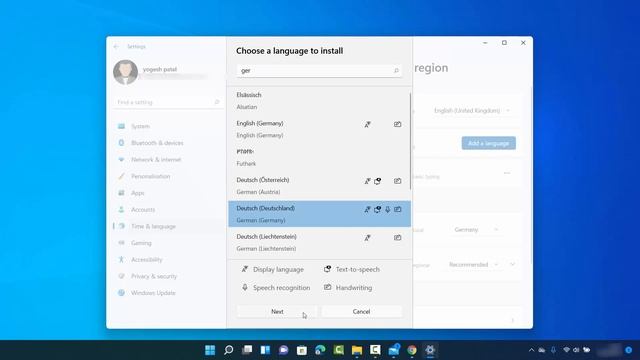Click the Add a language button
This screenshot has width=640, height=360.
(x=489, y=143)
